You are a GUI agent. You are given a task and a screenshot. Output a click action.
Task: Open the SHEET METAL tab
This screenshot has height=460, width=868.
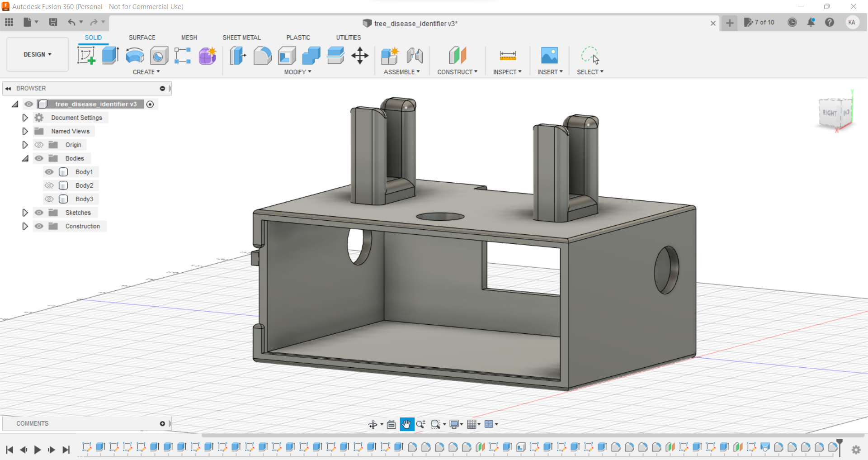coord(241,38)
